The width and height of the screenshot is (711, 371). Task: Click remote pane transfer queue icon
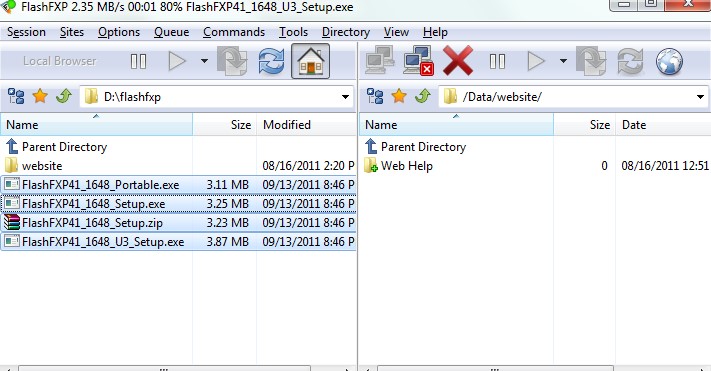coord(591,61)
